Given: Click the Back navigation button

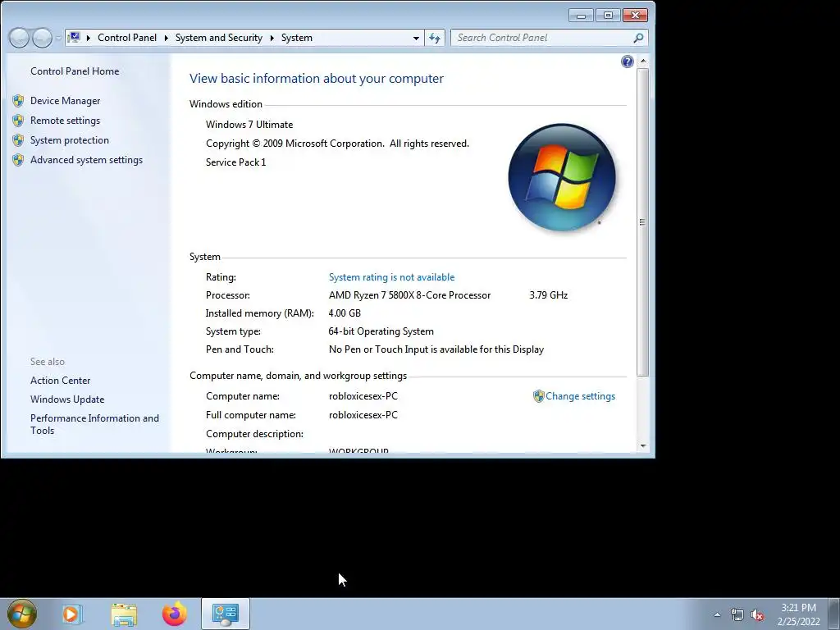Looking at the screenshot, I should click(x=20, y=38).
